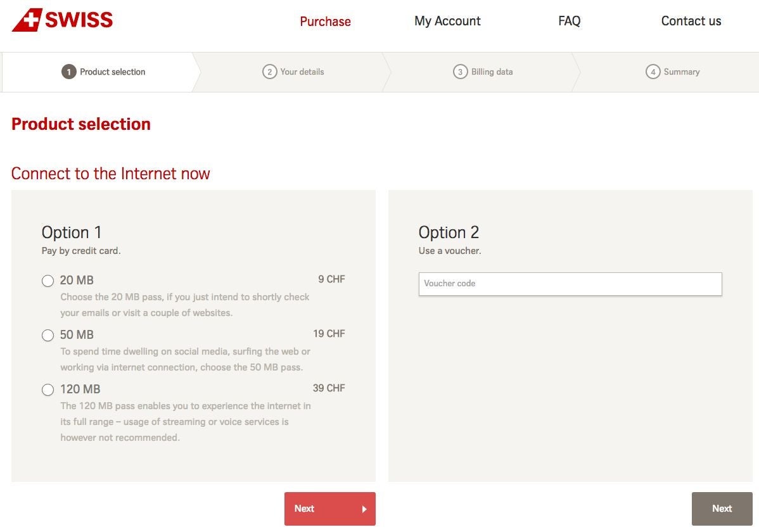Select the 20 MB radio button
759x532 pixels.
[48, 281]
